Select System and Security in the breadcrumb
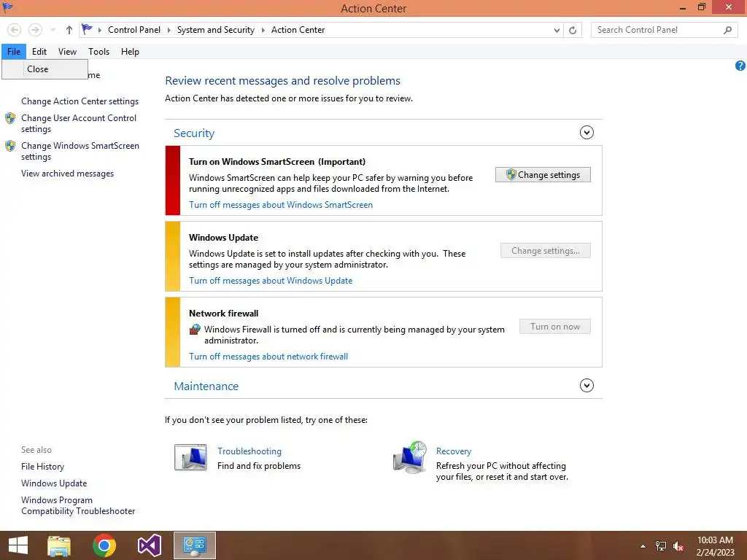This screenshot has height=560, width=747. click(216, 30)
